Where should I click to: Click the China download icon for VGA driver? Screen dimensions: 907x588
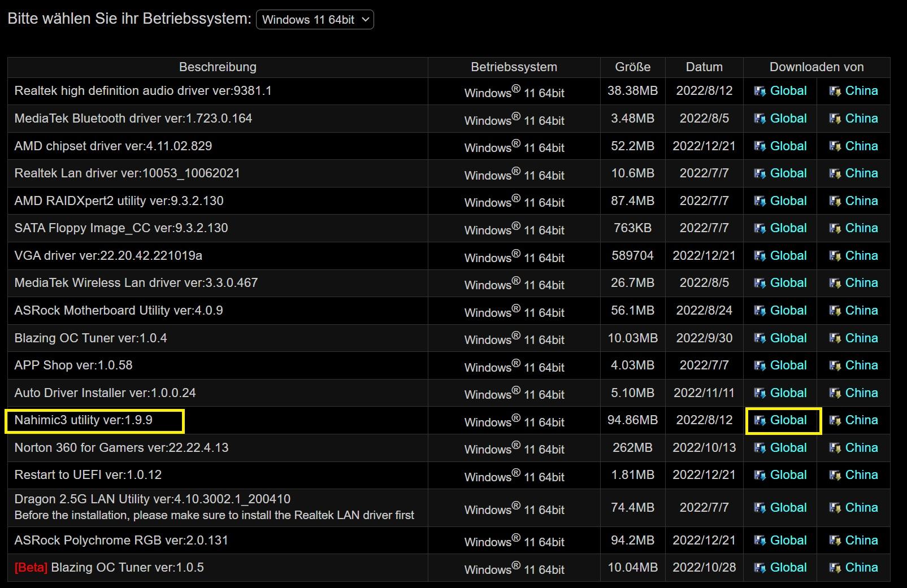pos(835,256)
